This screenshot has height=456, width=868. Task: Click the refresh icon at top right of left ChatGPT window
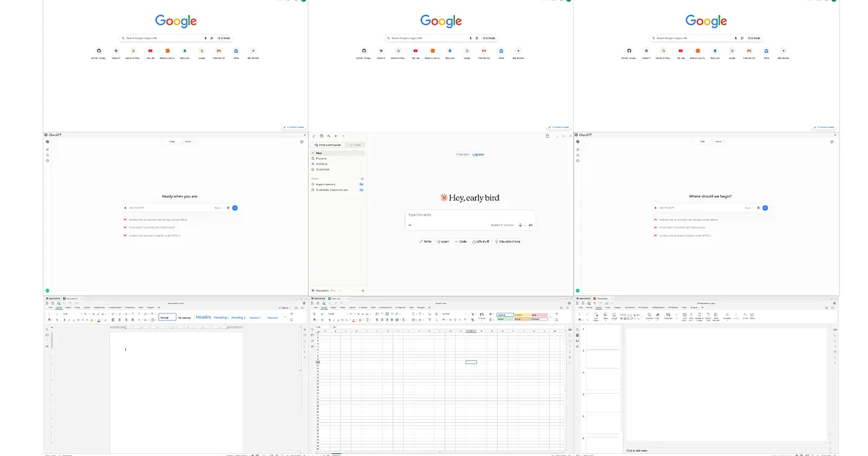302,142
